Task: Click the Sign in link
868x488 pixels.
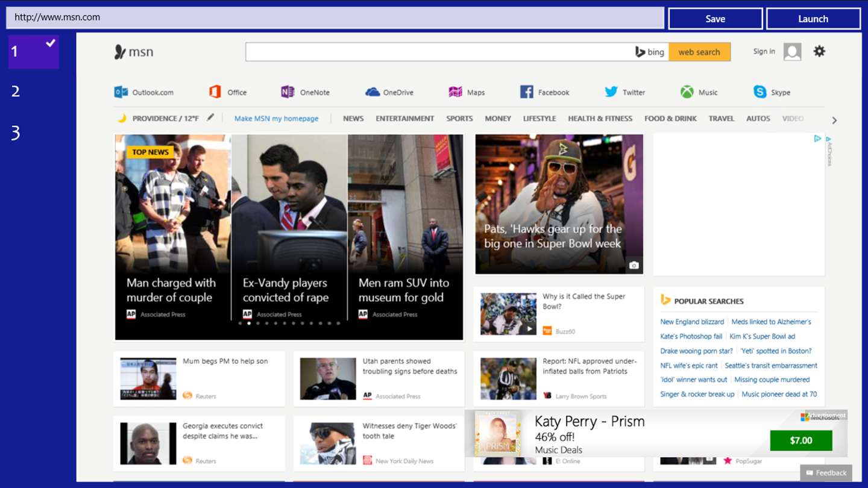Action: [764, 51]
